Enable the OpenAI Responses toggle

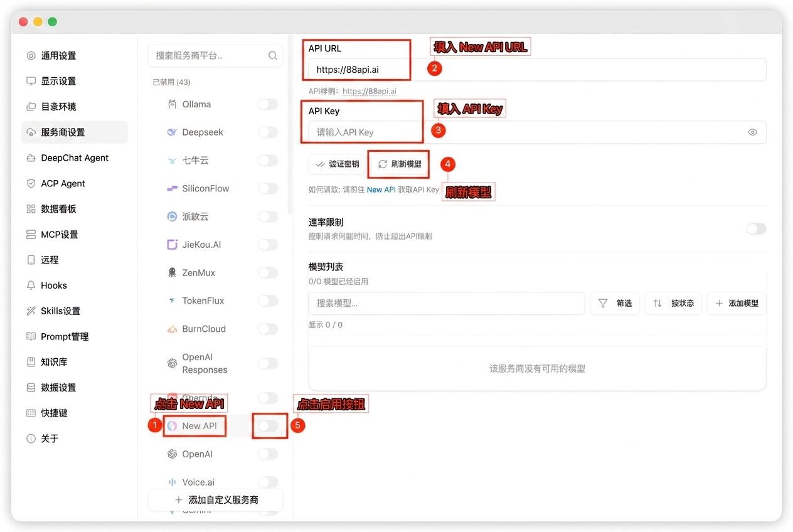point(268,363)
